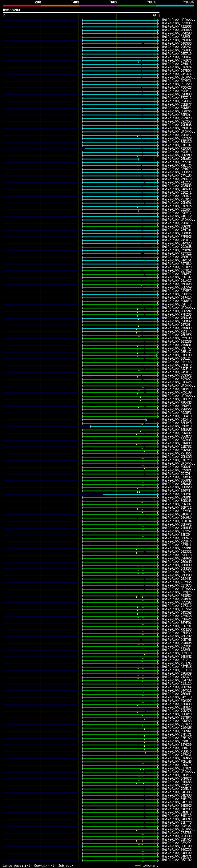
Task: Select hit label UniRef100_Q41374
Action: click(176, 74)
